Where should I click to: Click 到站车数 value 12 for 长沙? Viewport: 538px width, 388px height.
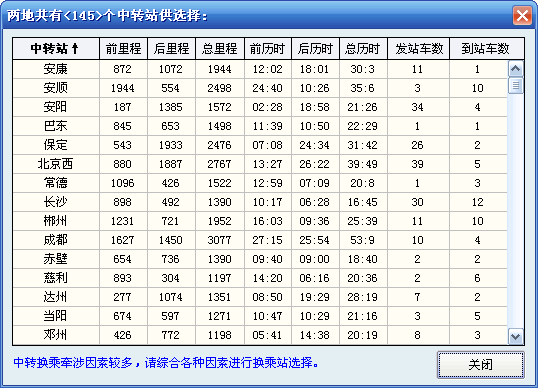click(478, 202)
